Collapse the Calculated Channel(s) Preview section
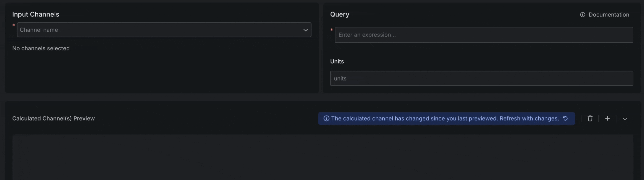Screen dimensions: 644x180 tap(625, 119)
